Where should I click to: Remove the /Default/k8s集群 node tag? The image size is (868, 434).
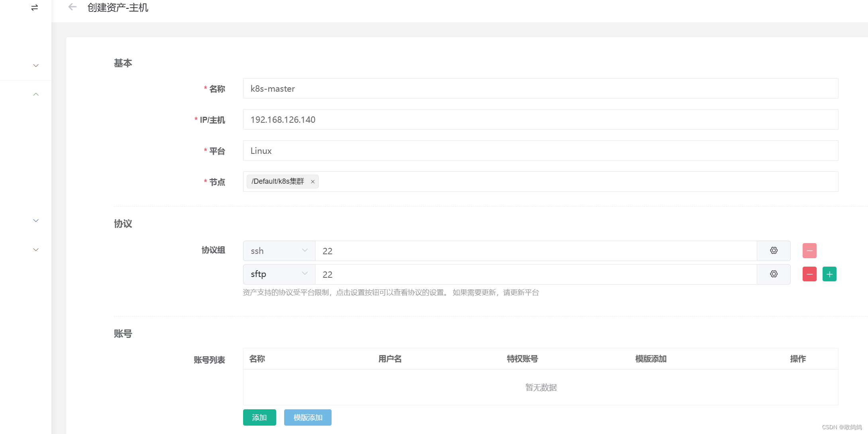pyautogui.click(x=313, y=182)
